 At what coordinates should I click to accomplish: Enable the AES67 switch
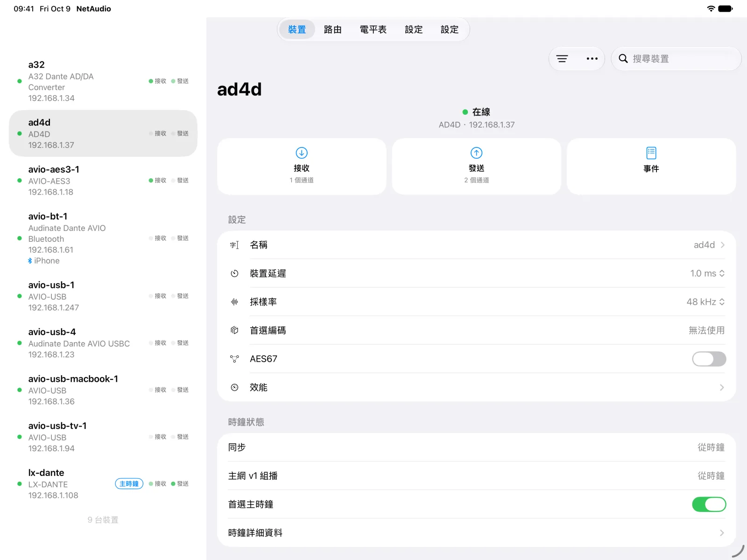709,359
